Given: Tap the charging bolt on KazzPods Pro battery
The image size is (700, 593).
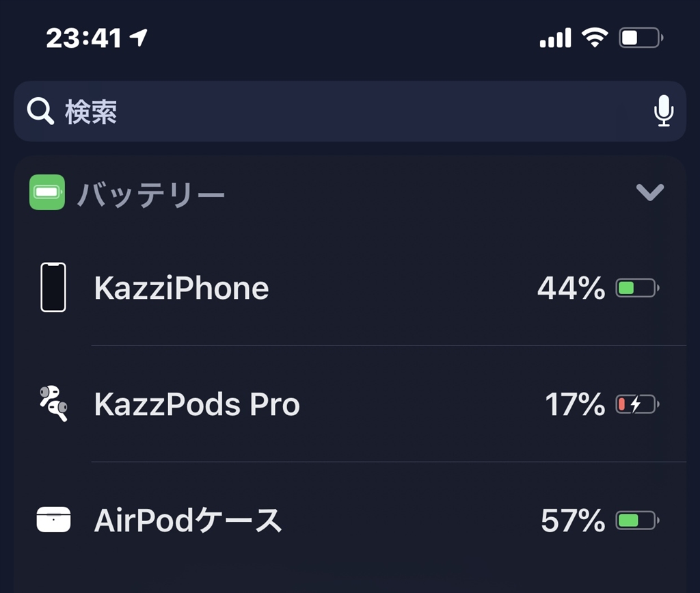Looking at the screenshot, I should 636,404.
